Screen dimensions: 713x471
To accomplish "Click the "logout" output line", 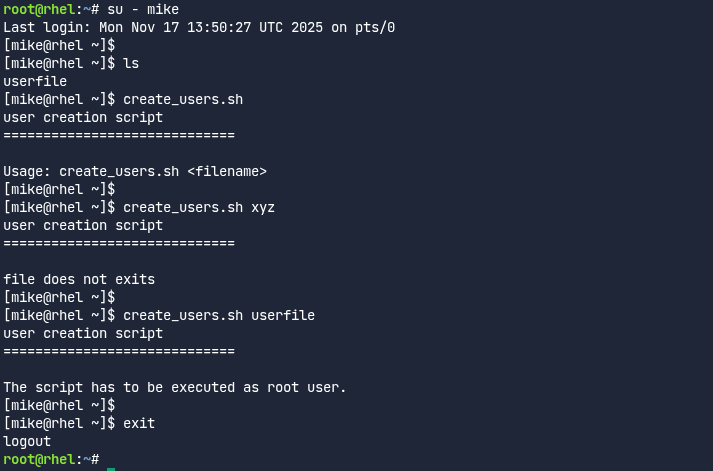I will (27, 442).
